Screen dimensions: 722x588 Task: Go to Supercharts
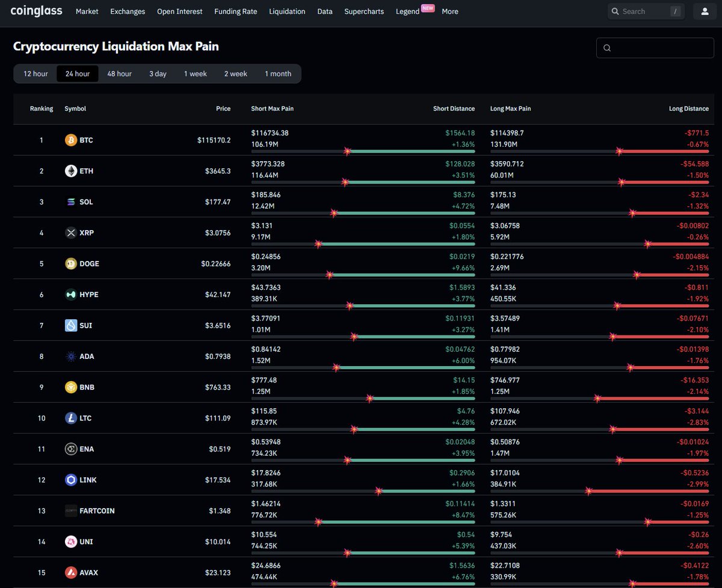point(364,11)
